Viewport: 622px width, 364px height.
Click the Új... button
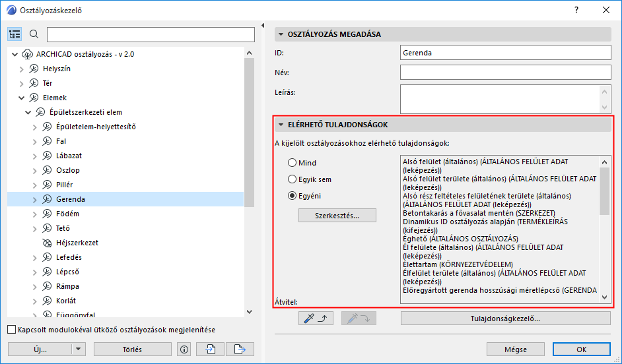(x=40, y=349)
